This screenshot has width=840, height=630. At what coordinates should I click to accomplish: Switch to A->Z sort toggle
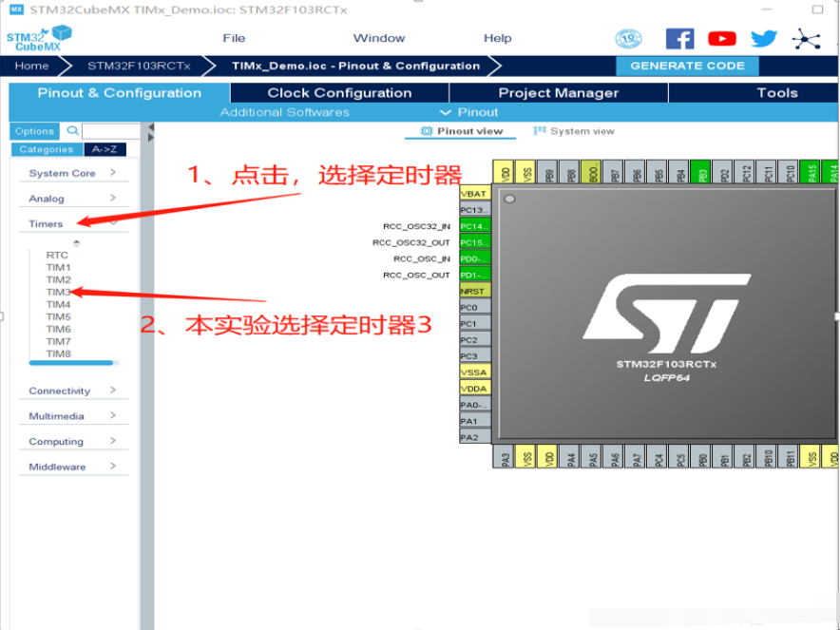(x=104, y=149)
